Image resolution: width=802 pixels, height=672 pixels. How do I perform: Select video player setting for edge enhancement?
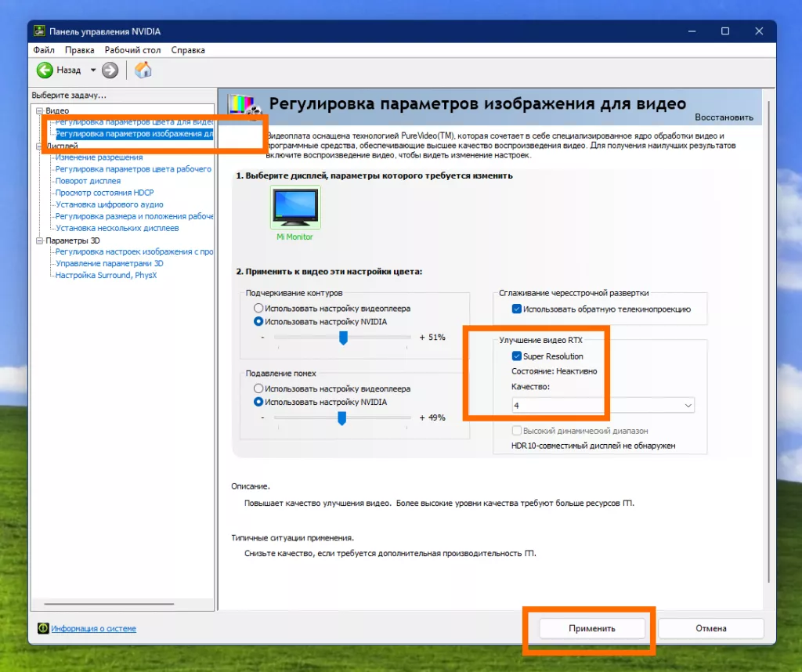click(x=258, y=309)
